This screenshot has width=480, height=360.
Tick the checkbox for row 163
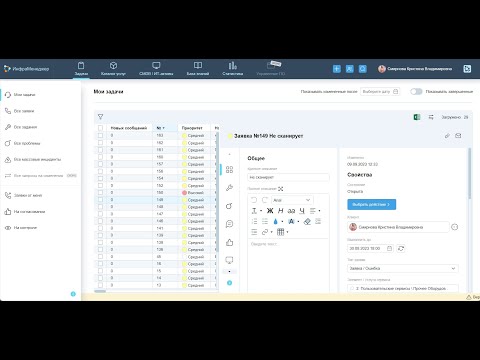(x=100, y=135)
